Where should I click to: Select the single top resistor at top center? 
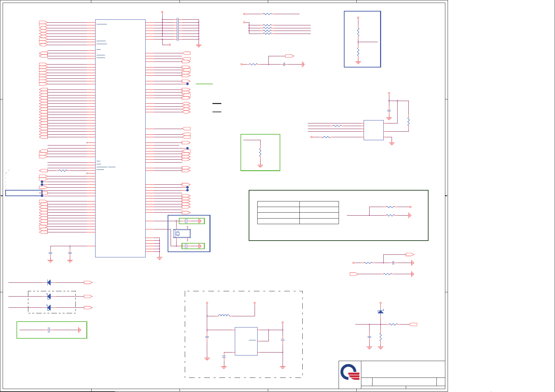(267, 14)
